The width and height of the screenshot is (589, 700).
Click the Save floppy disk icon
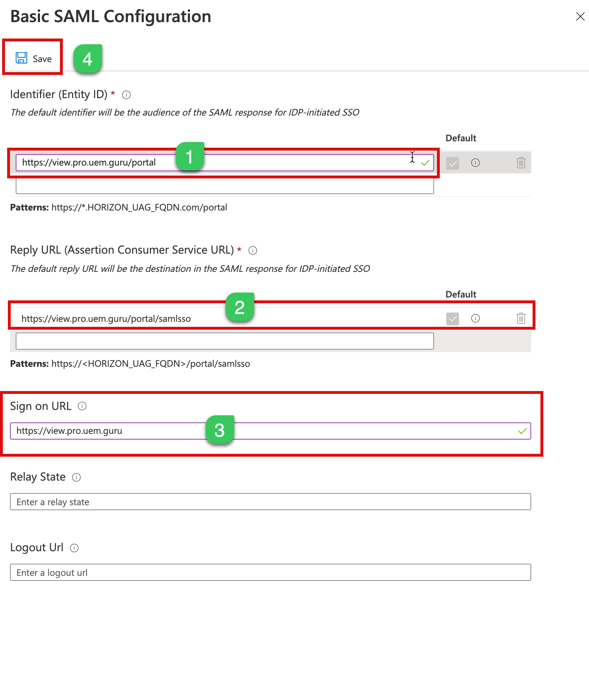(21, 58)
